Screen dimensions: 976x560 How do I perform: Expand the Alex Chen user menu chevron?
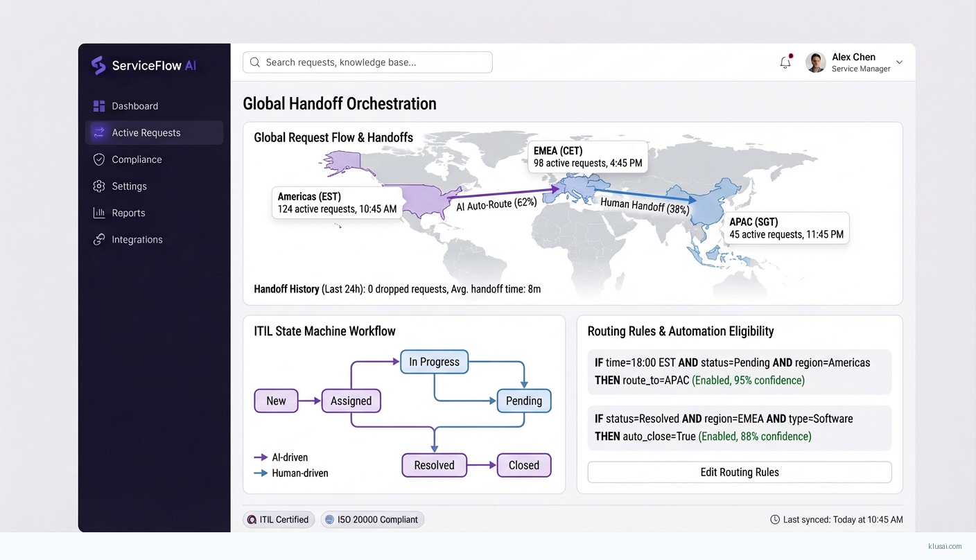click(899, 62)
